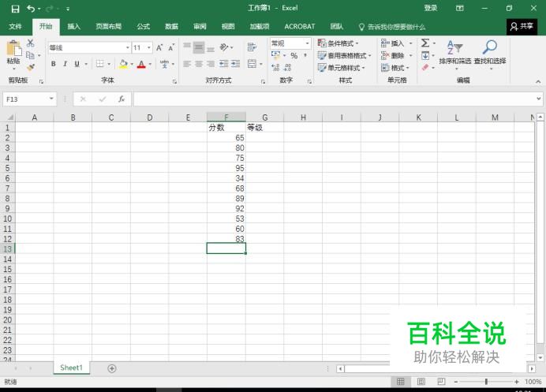The image size is (546, 392).
Task: Open 单元格样式 cell styles menu
Action: (341, 68)
